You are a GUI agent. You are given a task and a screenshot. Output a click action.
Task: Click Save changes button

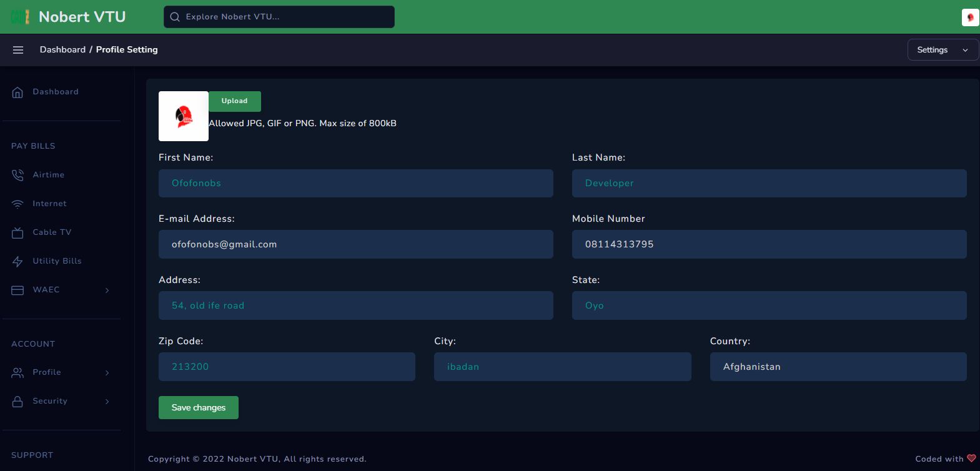199,408
